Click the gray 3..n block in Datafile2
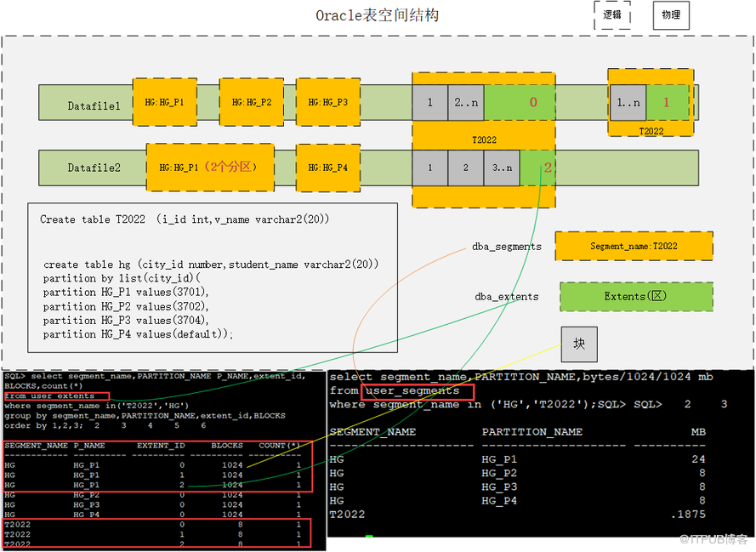This screenshot has height=552, width=756. click(x=502, y=168)
